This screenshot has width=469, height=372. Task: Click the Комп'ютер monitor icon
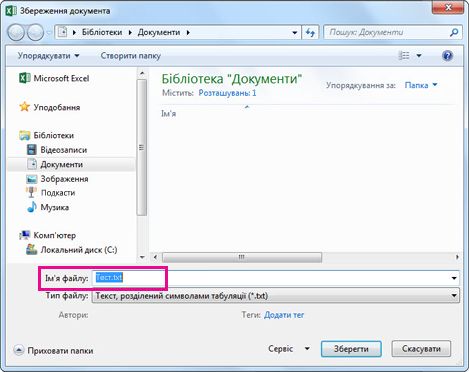(24, 235)
